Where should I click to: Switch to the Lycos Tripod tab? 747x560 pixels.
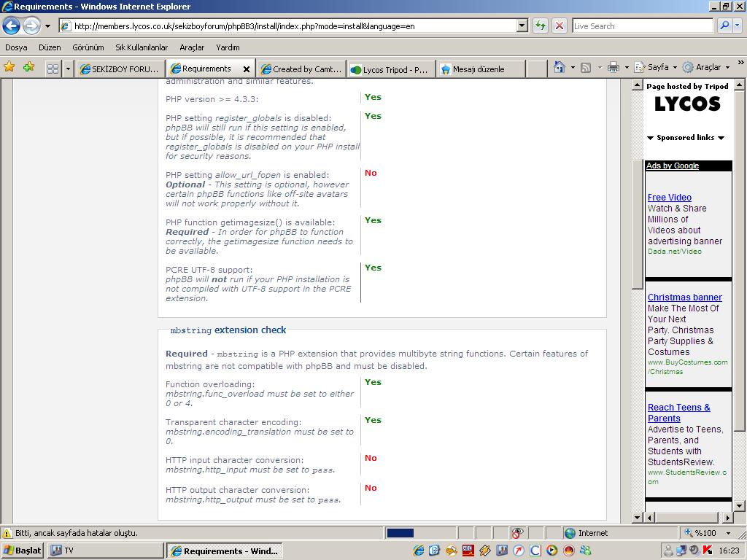(x=391, y=69)
